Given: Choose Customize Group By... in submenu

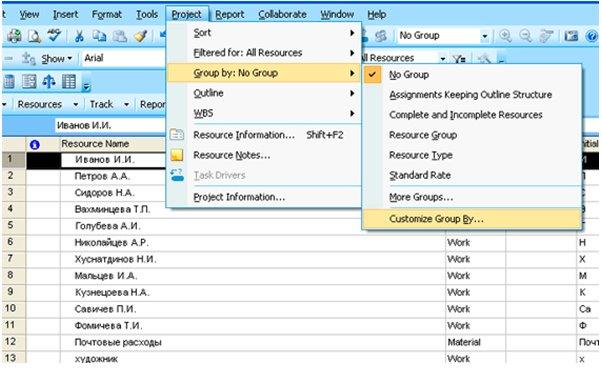Looking at the screenshot, I should coord(472,219).
